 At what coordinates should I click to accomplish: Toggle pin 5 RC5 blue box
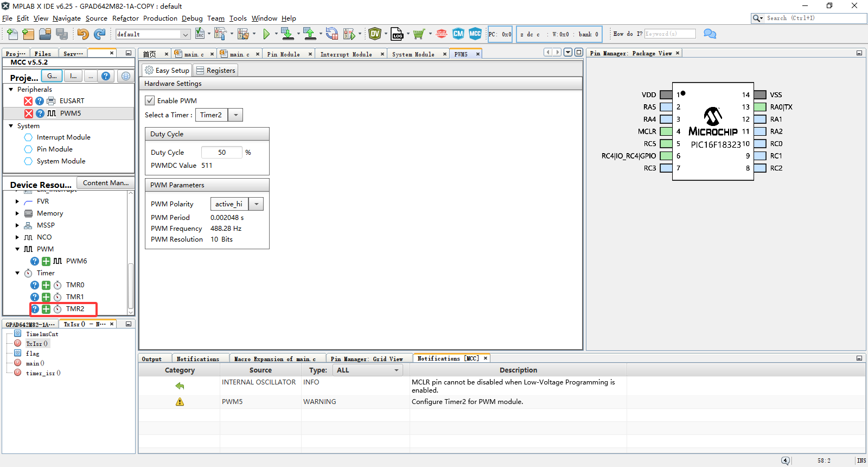click(x=666, y=143)
